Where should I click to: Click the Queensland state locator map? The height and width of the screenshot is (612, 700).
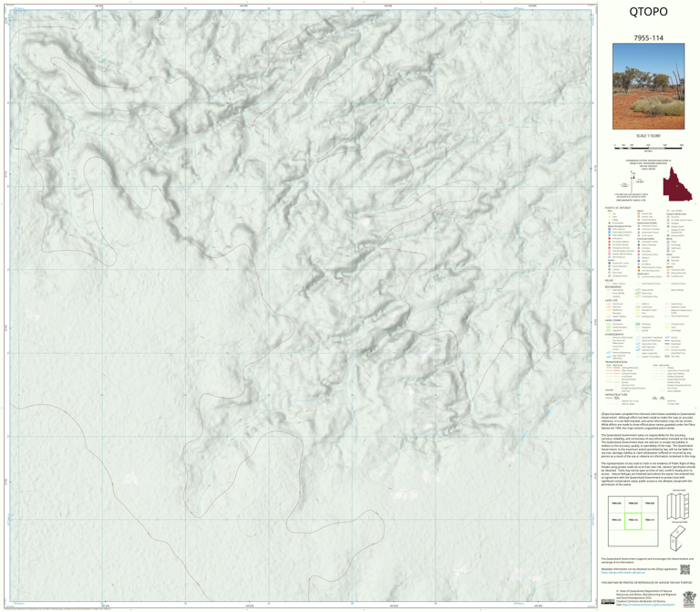(677, 183)
